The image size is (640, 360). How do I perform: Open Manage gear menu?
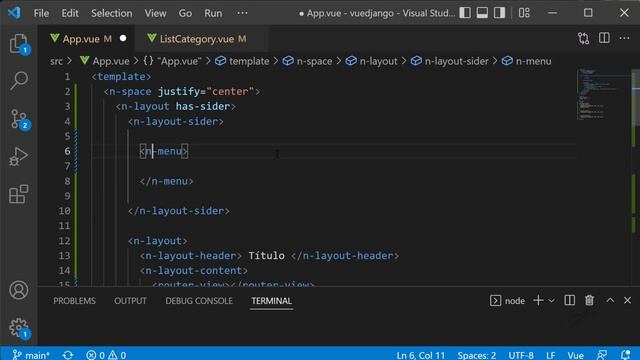tap(19, 328)
